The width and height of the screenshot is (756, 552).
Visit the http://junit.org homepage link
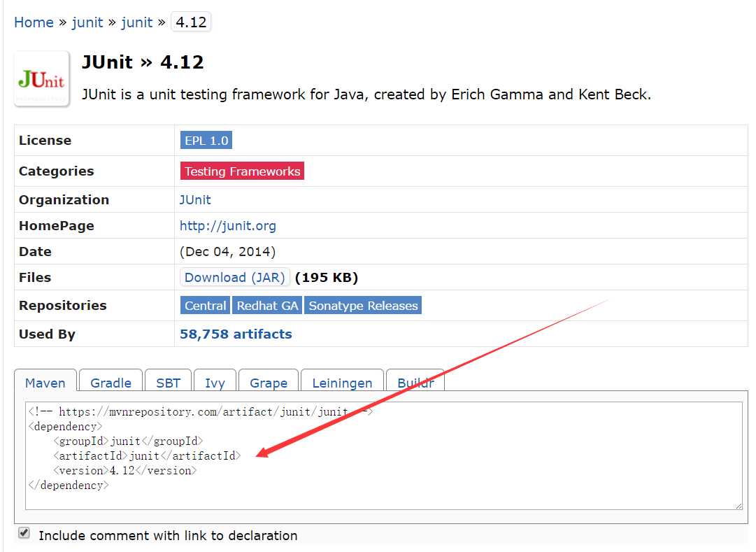228,226
